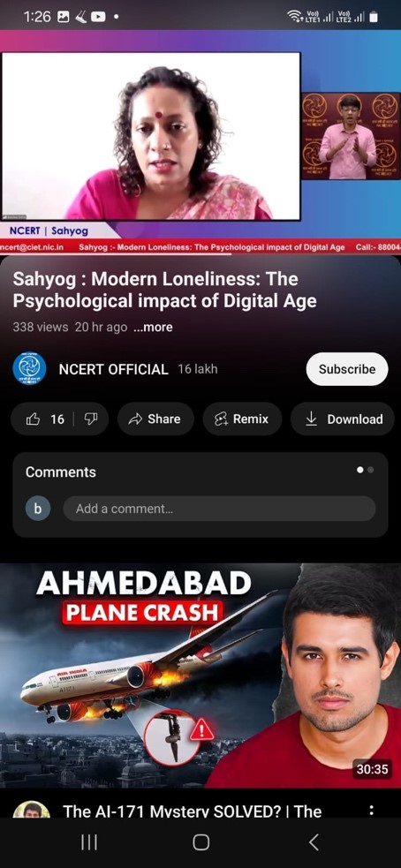
Task: Open the NCERT OFFICIAL channel avatar
Action: 29,369
